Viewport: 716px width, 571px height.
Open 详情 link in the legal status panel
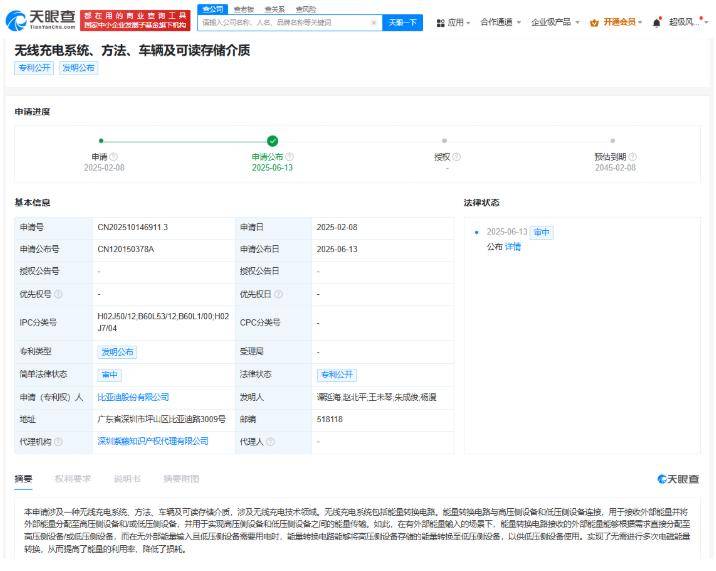pos(512,246)
